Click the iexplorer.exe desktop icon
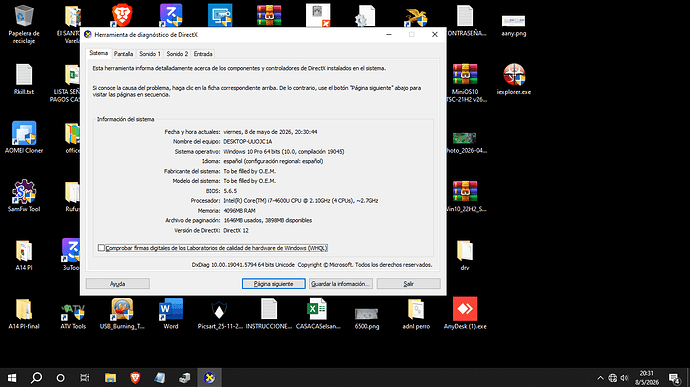 (x=514, y=79)
